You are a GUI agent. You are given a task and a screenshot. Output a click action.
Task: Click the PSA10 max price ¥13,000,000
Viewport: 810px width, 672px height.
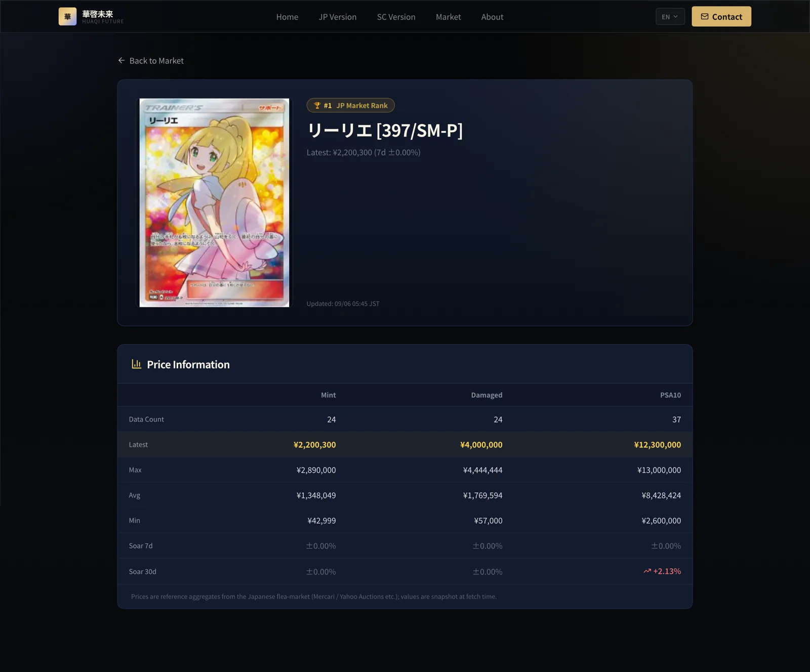point(659,470)
